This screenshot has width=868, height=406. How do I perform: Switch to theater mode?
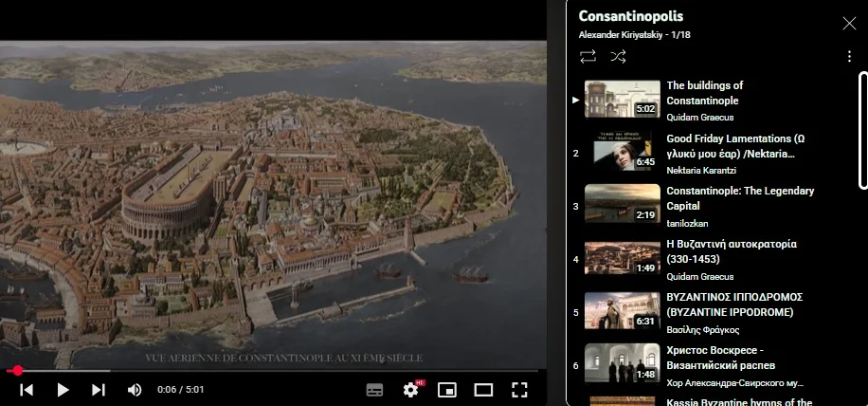pyautogui.click(x=483, y=390)
